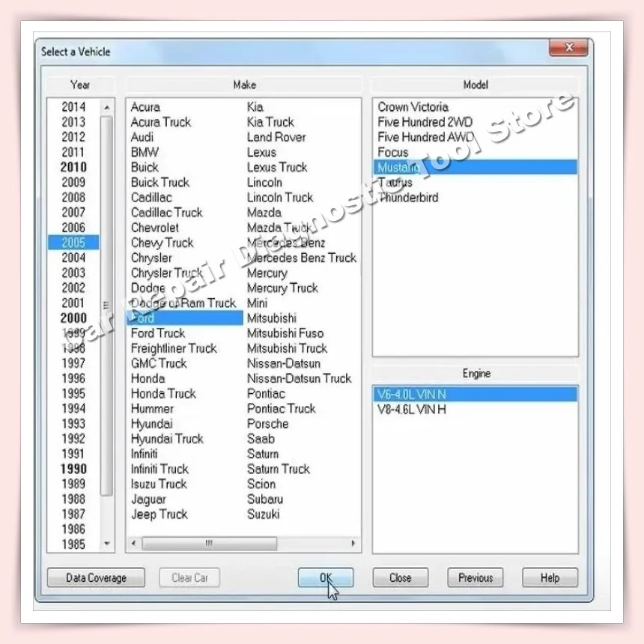Close the Select a Vehicle dialog
The height and width of the screenshot is (644, 644).
(x=568, y=48)
